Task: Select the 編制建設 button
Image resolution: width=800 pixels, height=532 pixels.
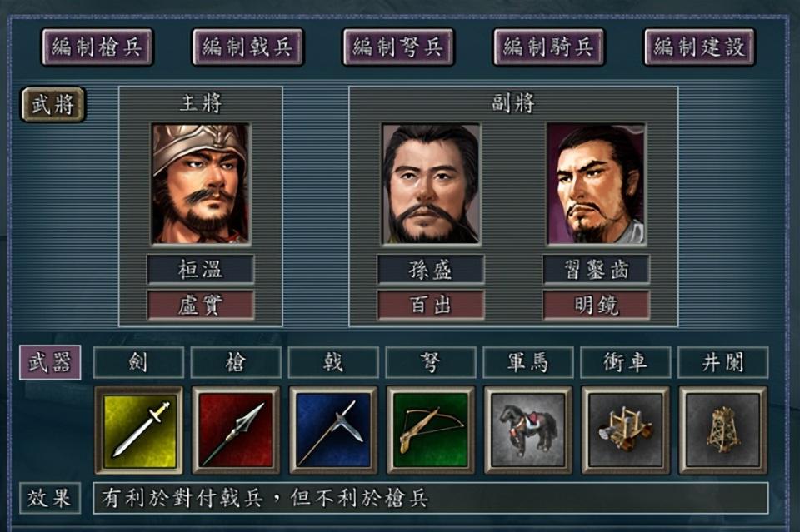Action: (699, 47)
